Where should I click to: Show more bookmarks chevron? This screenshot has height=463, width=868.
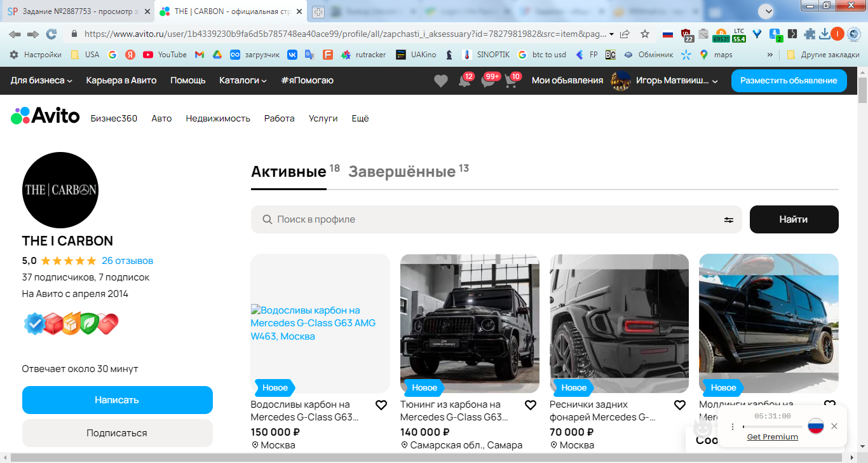[x=770, y=55]
